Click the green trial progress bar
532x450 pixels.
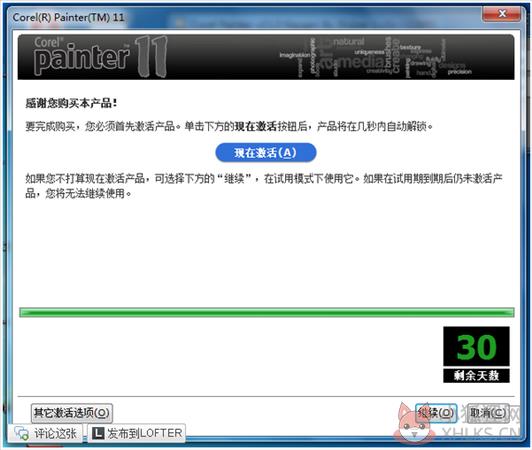point(267,312)
